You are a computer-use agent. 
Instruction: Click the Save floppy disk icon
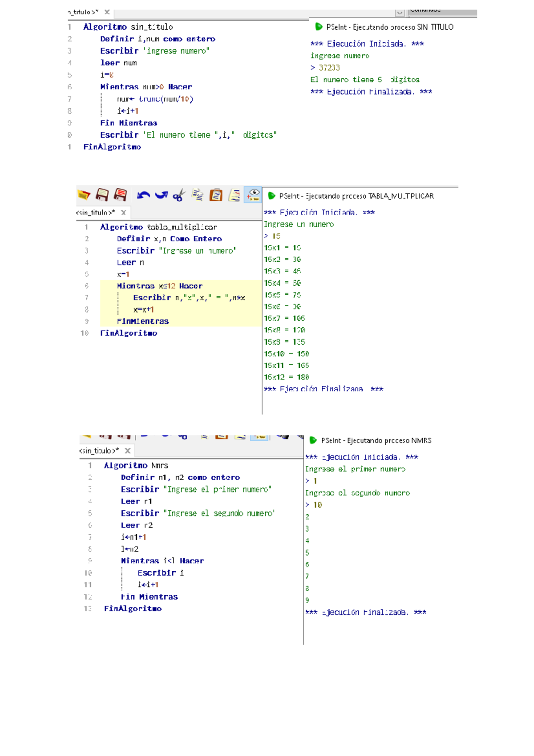coord(102,195)
